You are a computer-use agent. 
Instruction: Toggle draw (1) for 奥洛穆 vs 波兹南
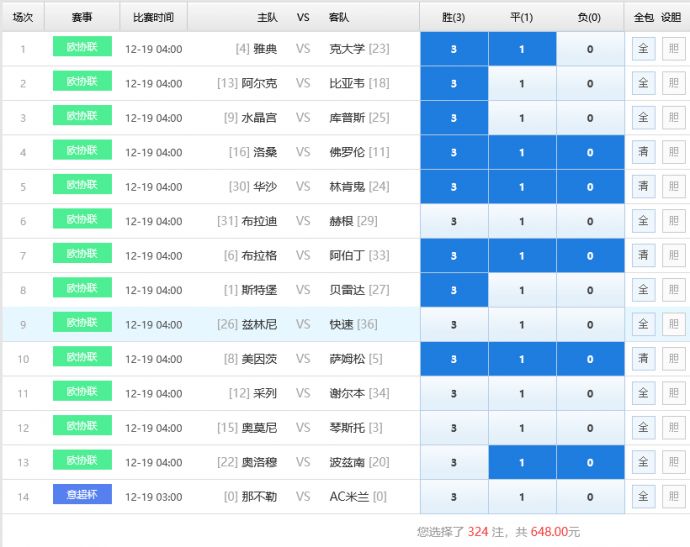tap(522, 463)
